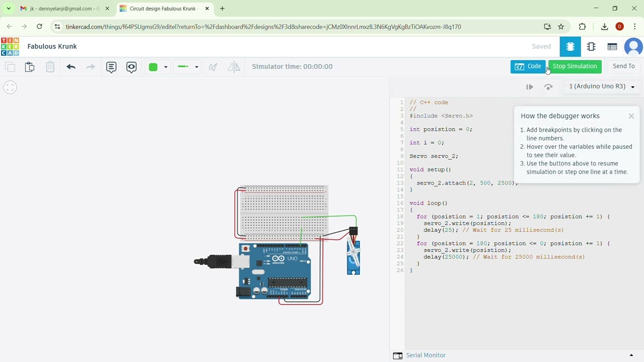
Task: Resume execution in the debugger
Action: point(530,87)
